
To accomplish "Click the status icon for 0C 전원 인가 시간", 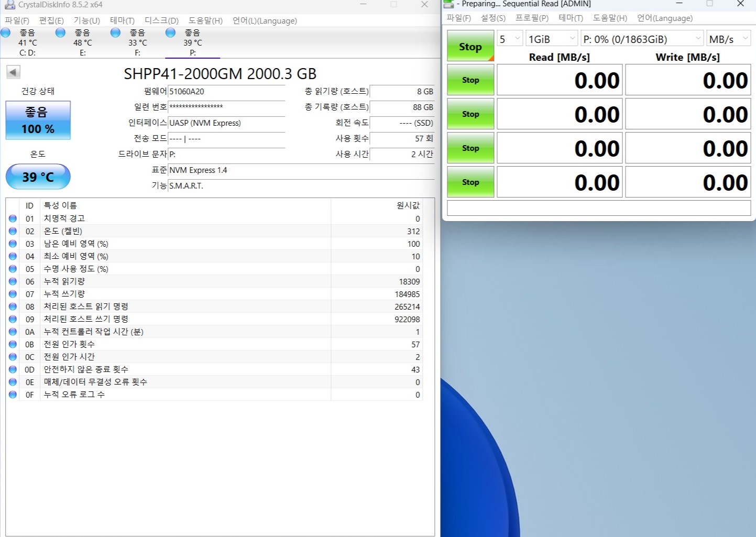I will tap(13, 357).
